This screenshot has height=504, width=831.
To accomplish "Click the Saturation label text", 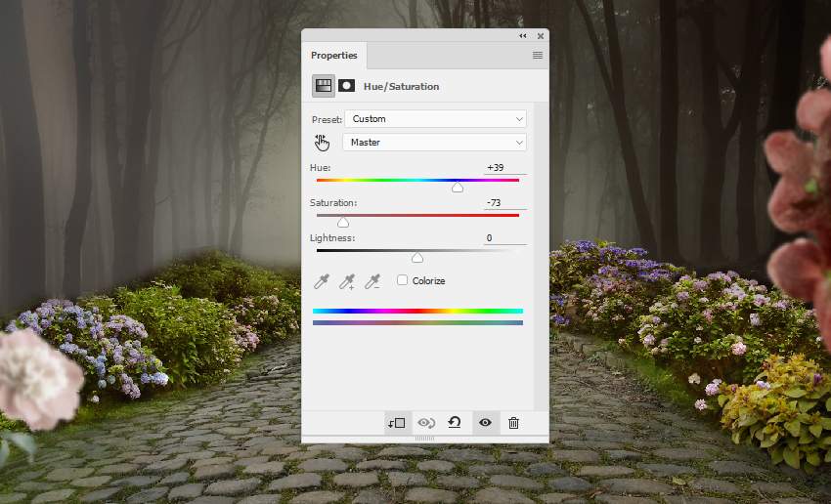I will [333, 203].
